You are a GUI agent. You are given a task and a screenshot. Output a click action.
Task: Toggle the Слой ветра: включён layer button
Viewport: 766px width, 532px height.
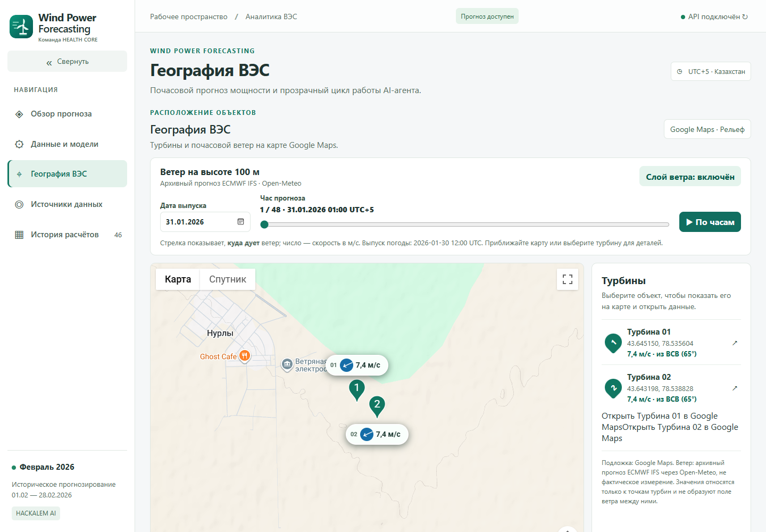pyautogui.click(x=690, y=177)
